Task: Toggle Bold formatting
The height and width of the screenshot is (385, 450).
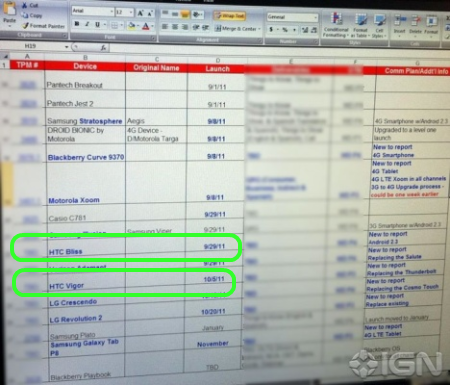Action: pos(77,24)
